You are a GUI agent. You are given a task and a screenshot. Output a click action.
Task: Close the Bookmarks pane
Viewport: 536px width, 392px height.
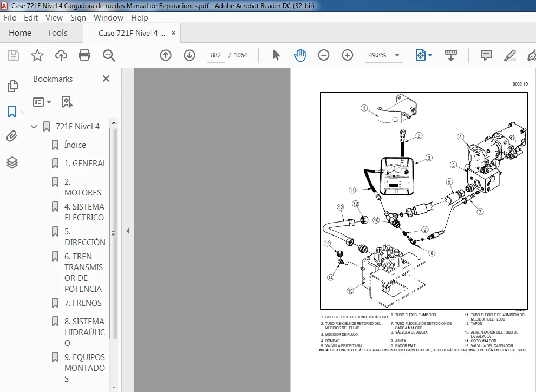(x=106, y=79)
